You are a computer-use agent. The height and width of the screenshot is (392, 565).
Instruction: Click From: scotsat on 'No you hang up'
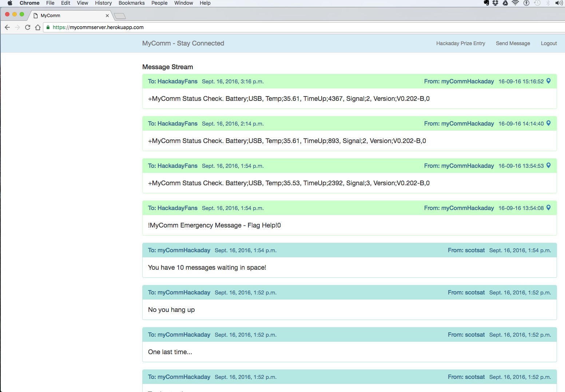(466, 292)
